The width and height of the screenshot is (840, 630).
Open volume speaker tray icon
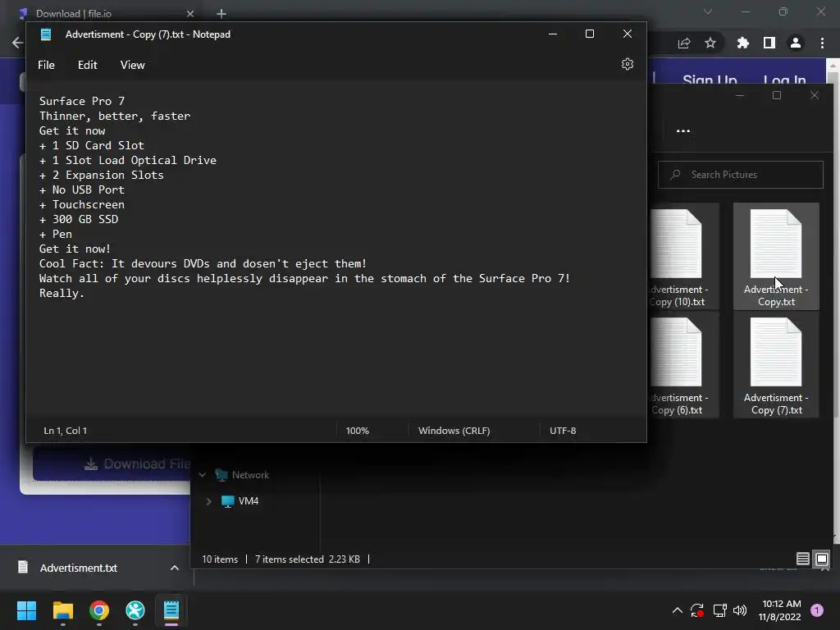click(x=740, y=610)
